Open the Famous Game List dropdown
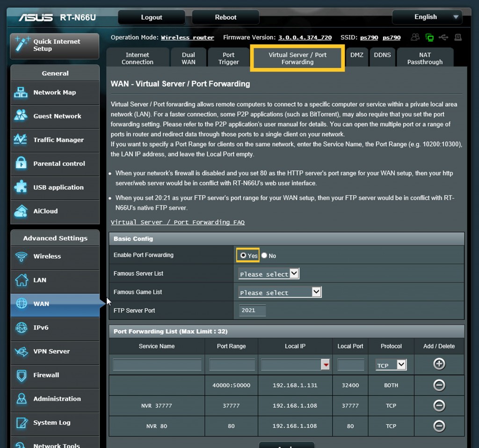Viewport: 479px width, 448px height. (x=280, y=292)
